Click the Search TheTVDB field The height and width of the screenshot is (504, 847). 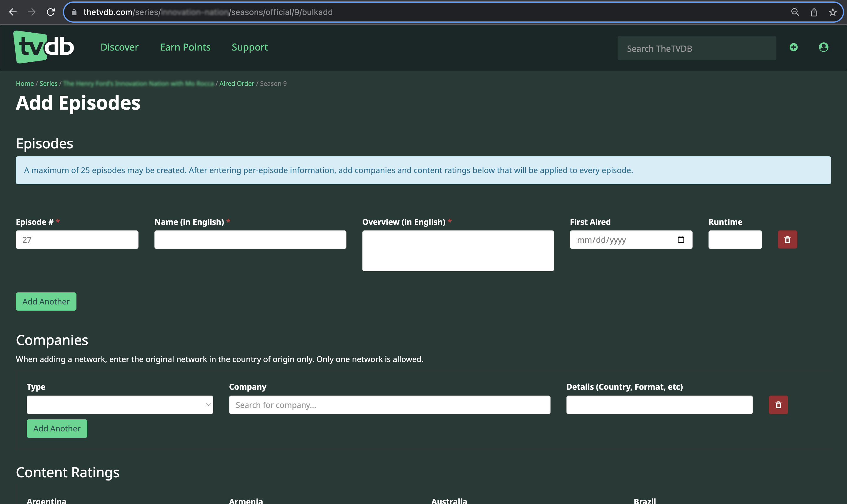[x=696, y=48]
